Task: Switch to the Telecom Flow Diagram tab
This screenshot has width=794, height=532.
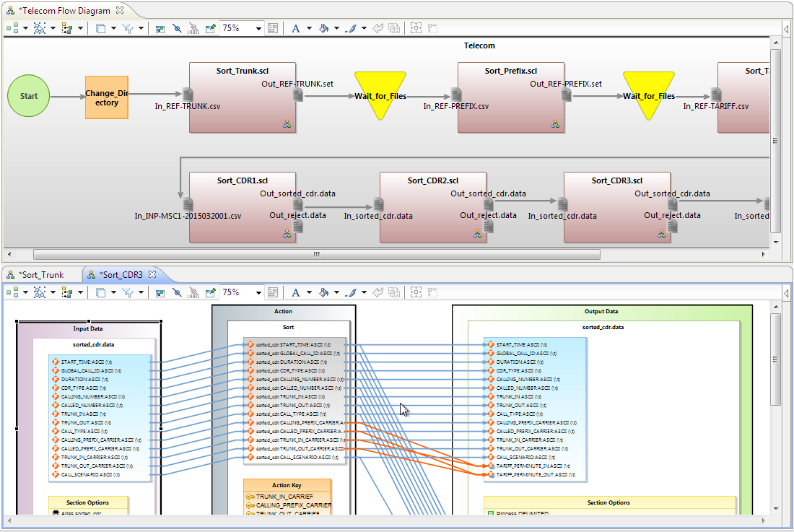Action: (64, 11)
